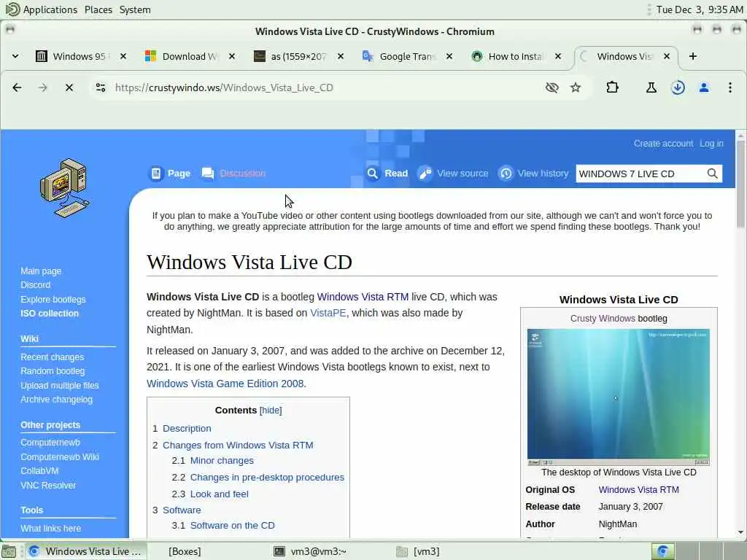Open What links here link
747x560 pixels.
point(50,529)
